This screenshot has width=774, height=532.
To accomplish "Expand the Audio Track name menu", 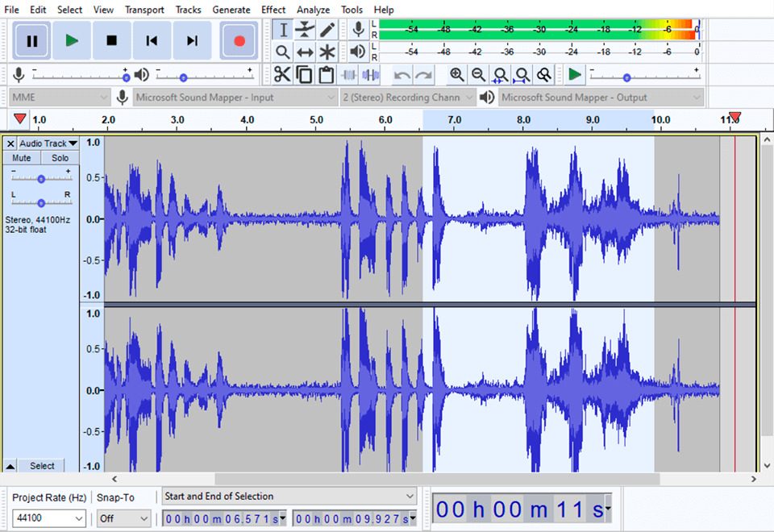I will click(x=45, y=143).
